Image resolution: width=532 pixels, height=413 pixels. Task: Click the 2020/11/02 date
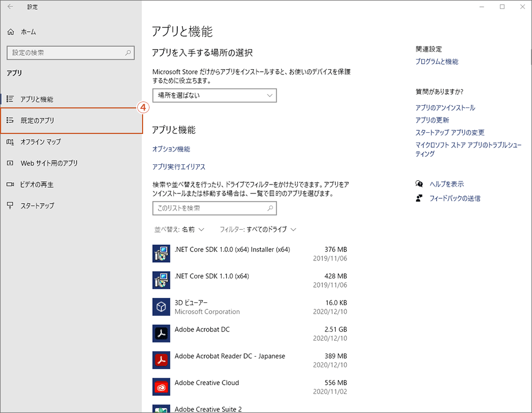(330, 392)
